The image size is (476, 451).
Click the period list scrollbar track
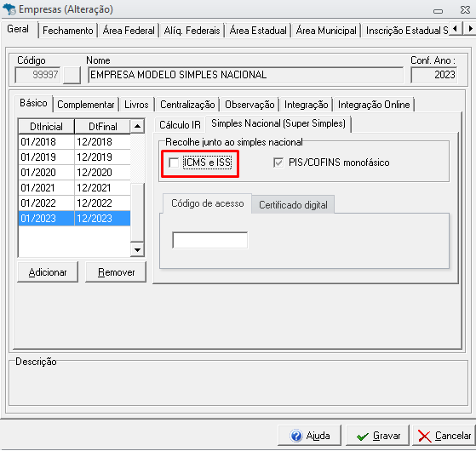[137, 212]
